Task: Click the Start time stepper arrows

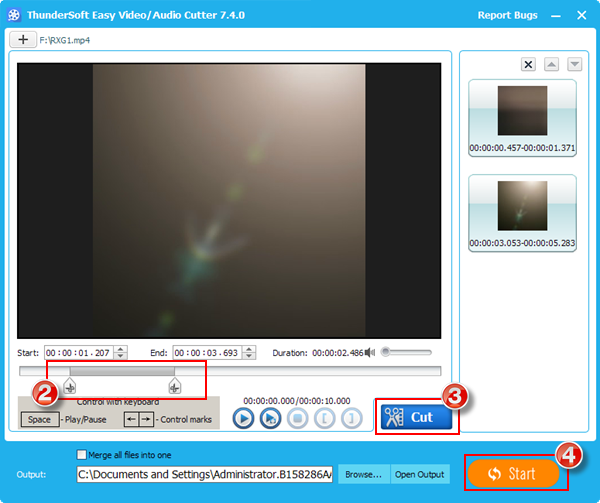Action: (x=121, y=352)
